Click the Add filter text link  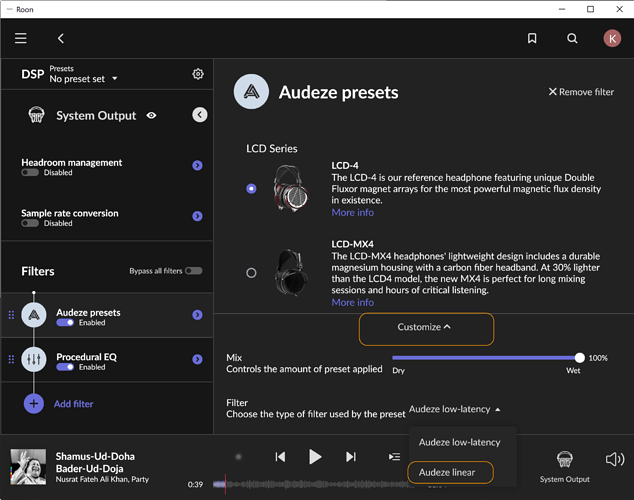tap(74, 404)
